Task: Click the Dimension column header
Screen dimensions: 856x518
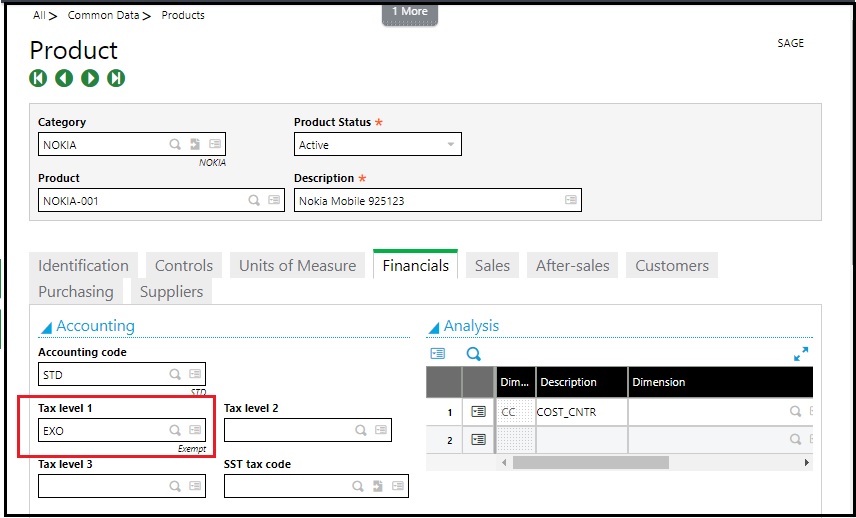Action: pos(721,382)
